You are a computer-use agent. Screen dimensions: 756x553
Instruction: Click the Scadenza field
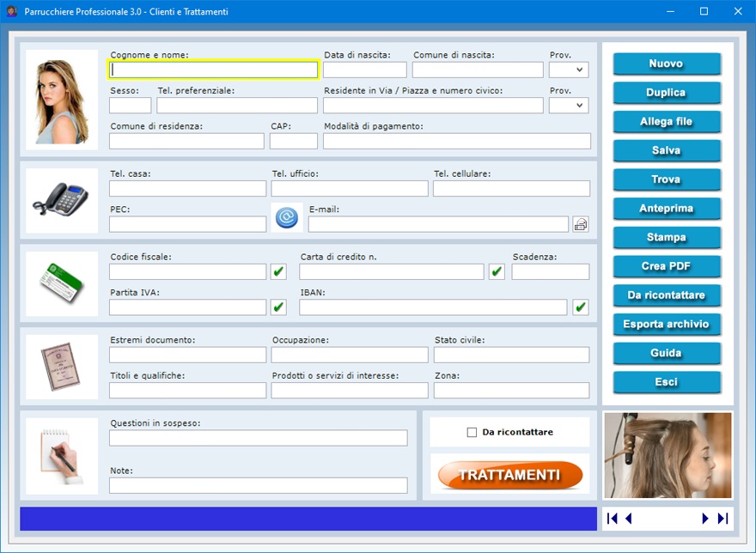tap(551, 271)
